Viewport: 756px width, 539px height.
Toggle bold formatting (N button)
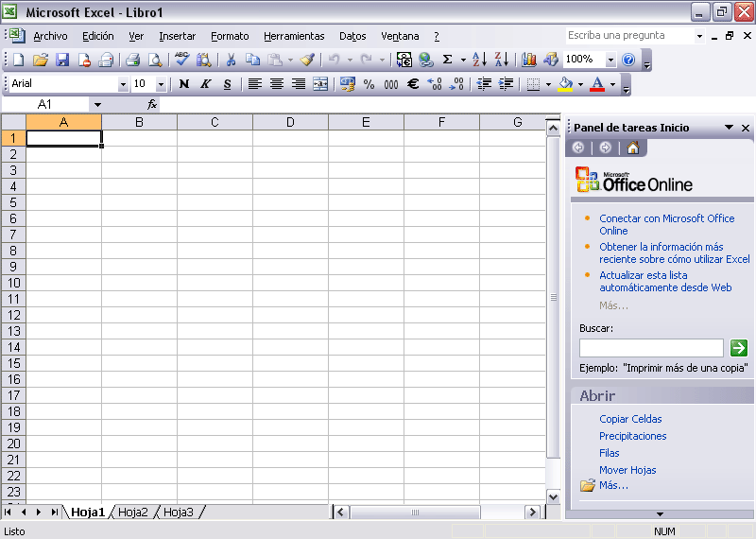click(183, 84)
